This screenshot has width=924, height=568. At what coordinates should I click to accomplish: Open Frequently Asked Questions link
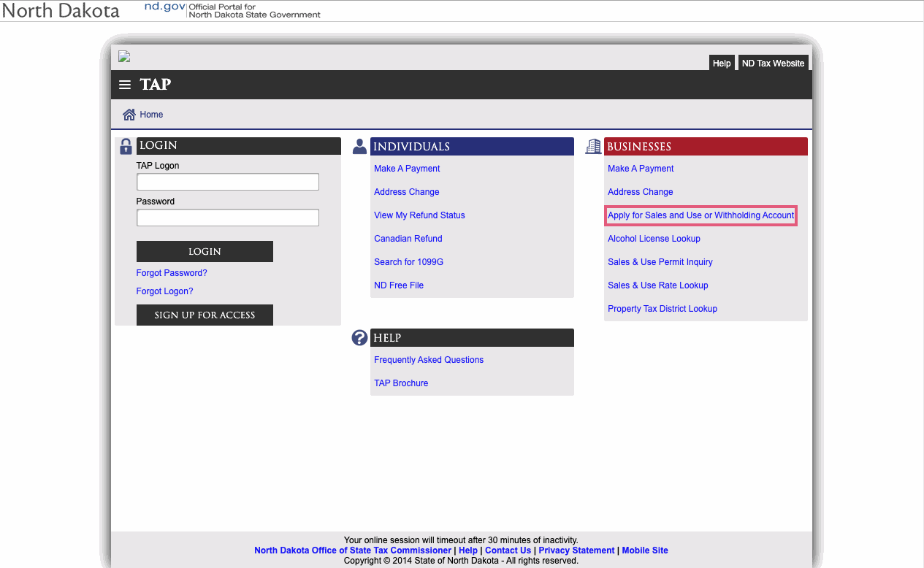coord(429,360)
